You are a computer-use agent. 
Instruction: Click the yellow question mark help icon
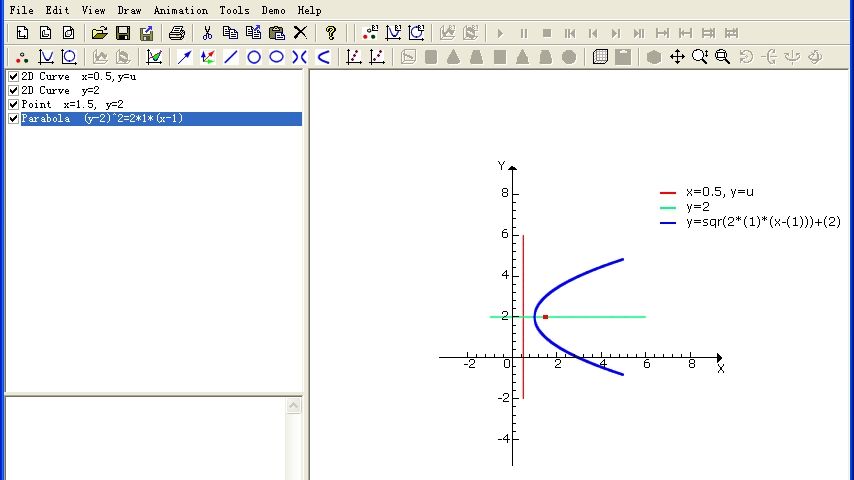331,33
